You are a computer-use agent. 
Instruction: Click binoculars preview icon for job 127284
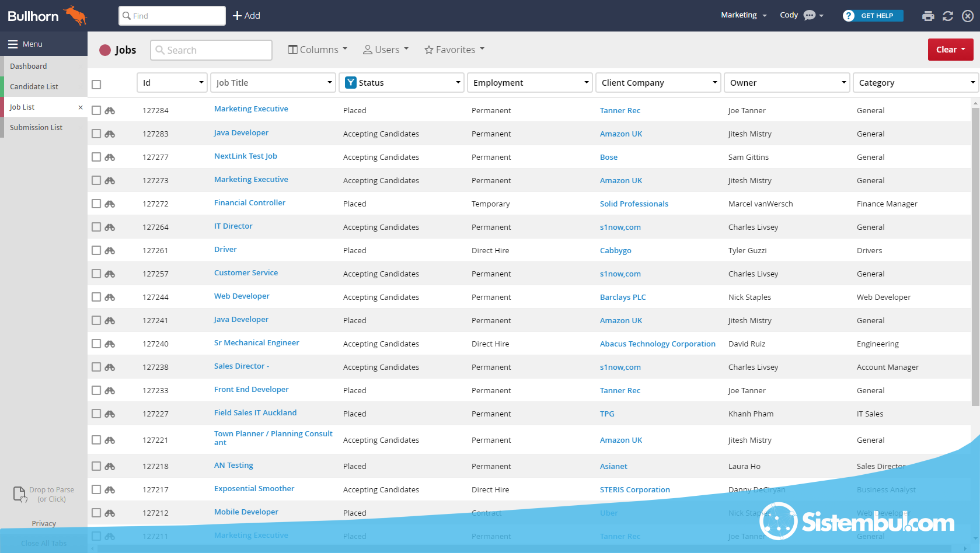[110, 110]
